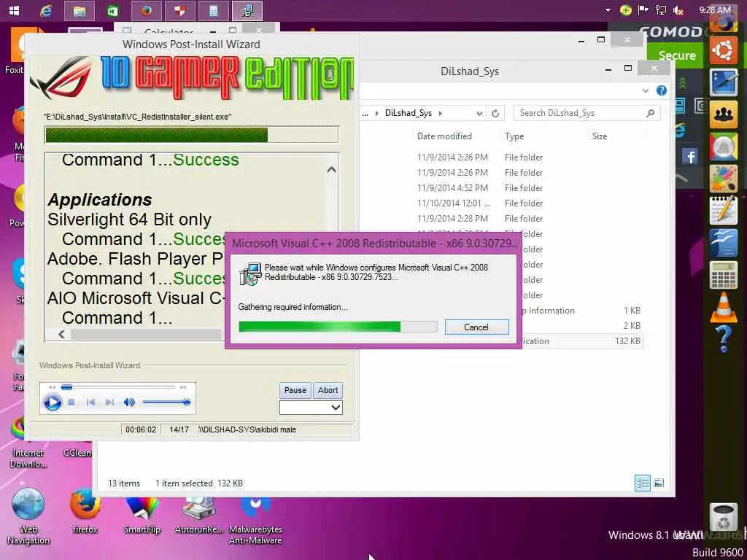Refresh the DiLshad_Sys folder view
747x560 pixels.
495,113
